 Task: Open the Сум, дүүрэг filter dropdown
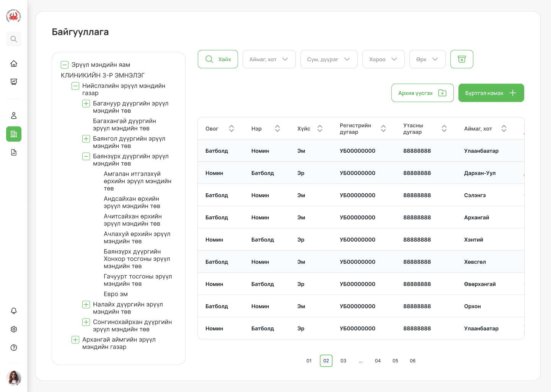tap(329, 59)
